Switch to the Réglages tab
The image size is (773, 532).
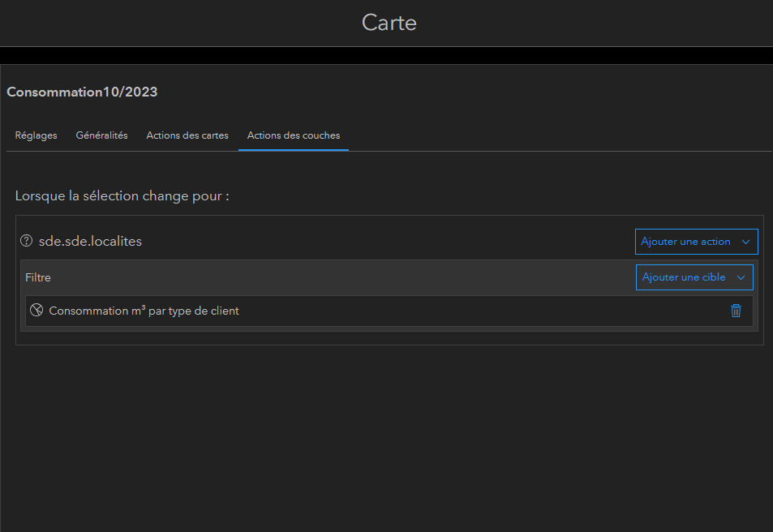point(36,135)
